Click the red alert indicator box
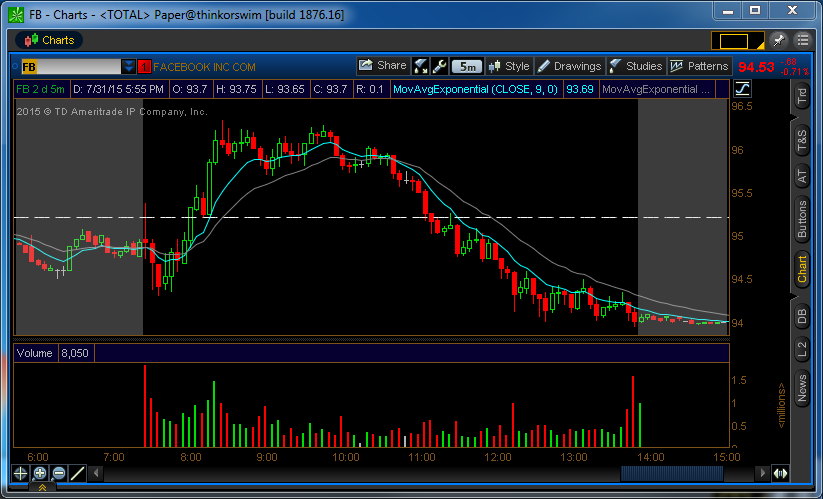 (144, 67)
